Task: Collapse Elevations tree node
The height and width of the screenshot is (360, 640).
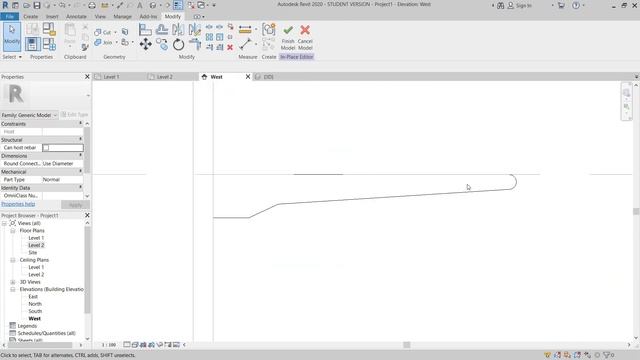Action: click(x=13, y=289)
